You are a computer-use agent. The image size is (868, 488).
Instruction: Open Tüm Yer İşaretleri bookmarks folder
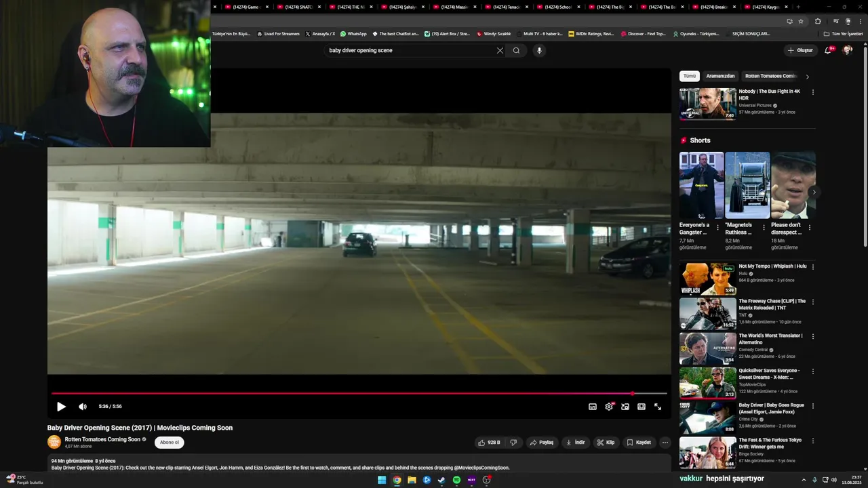844,33
